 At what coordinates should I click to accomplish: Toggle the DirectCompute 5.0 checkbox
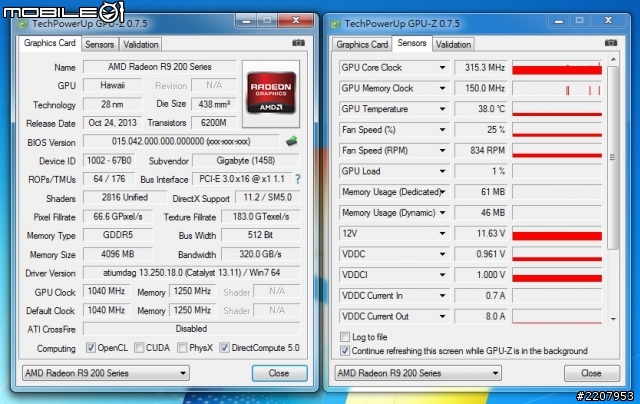pyautogui.click(x=224, y=348)
